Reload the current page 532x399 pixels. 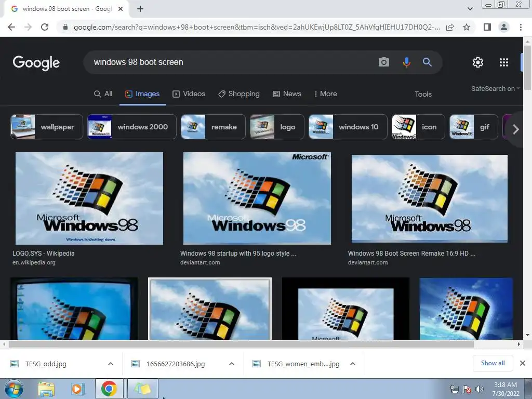[45, 27]
